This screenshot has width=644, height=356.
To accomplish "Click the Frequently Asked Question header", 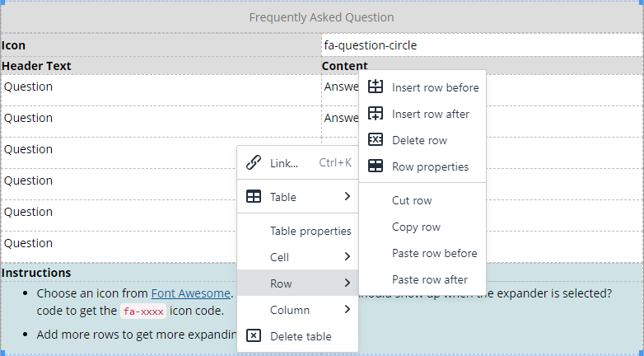I will pos(321,17).
